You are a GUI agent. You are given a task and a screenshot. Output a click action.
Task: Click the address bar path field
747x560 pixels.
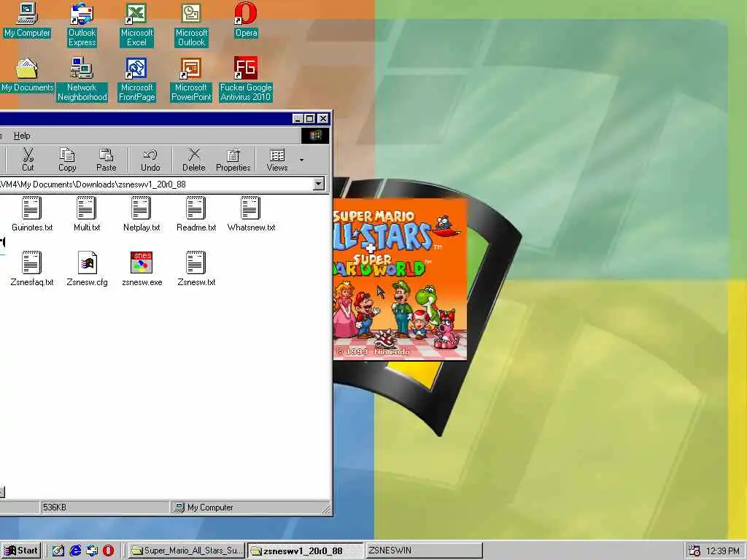pos(156,184)
